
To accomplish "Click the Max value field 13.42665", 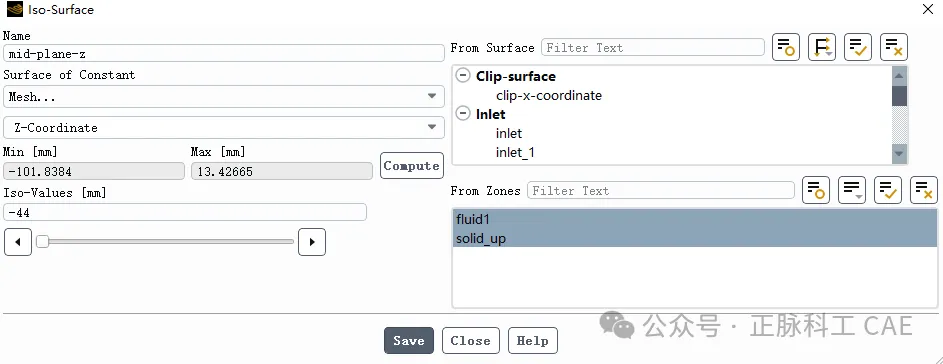I will point(282,171).
